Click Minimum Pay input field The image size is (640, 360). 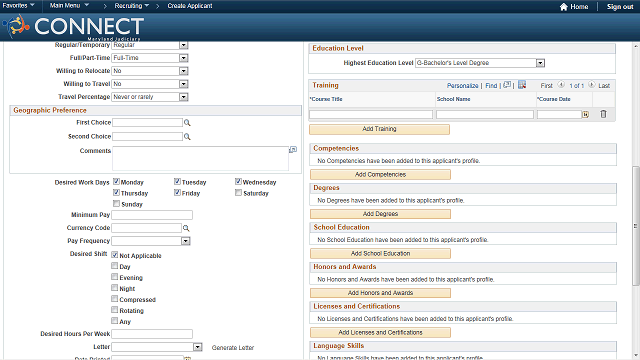(152, 215)
